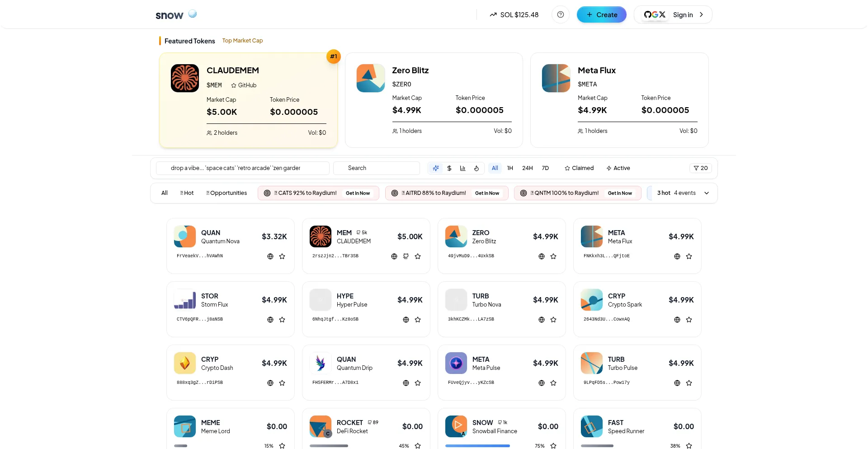Toggle the Active filter
The height and width of the screenshot is (449, 868).
point(618,168)
